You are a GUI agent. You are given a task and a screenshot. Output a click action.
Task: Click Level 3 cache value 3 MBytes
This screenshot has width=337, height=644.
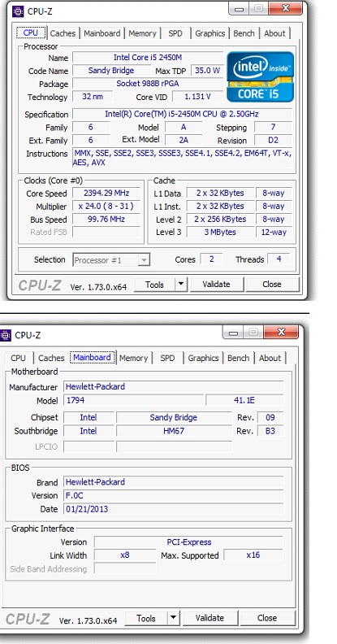click(x=220, y=232)
